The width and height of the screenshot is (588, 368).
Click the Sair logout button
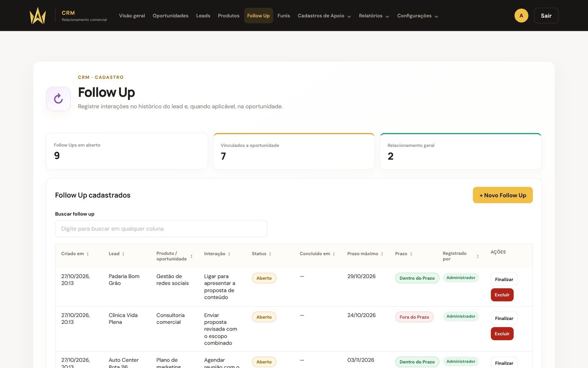(x=546, y=15)
